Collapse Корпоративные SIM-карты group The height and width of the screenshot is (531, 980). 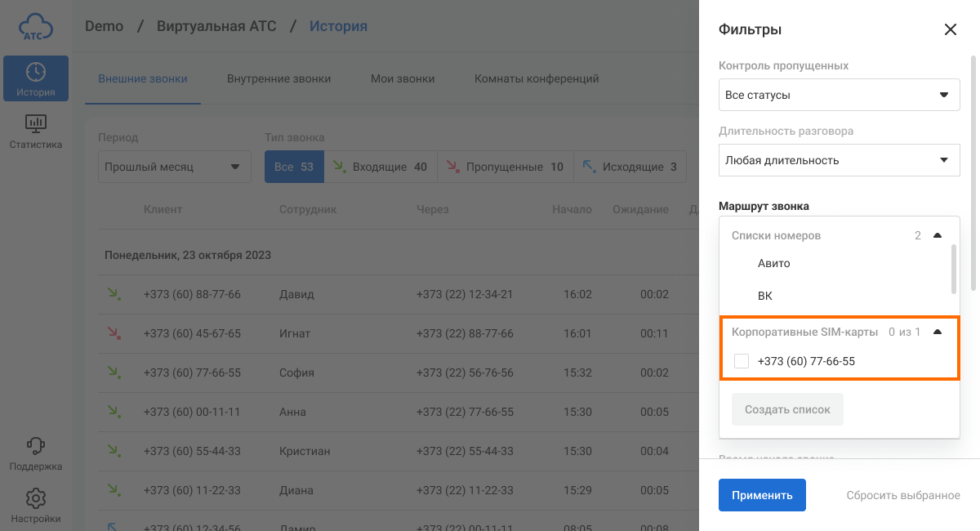click(x=938, y=332)
